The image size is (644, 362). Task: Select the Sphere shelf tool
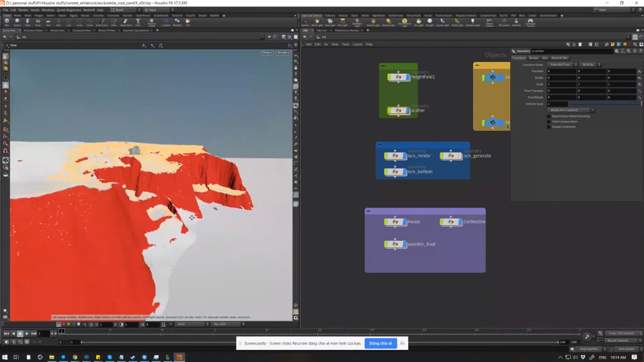click(17, 22)
